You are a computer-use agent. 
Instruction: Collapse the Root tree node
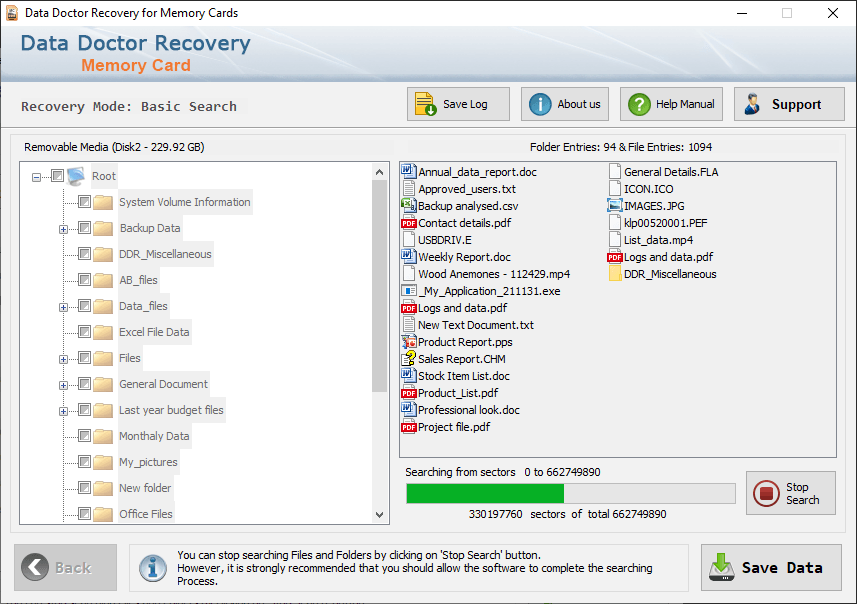[x=37, y=177]
